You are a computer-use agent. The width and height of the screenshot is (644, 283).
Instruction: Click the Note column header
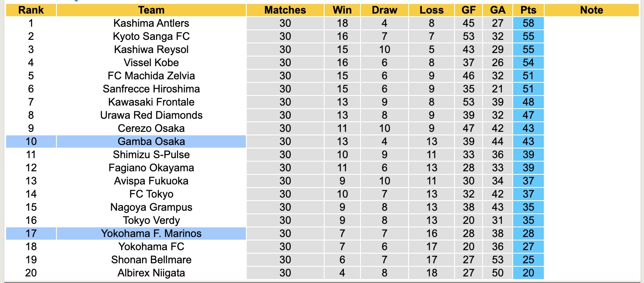tap(591, 10)
